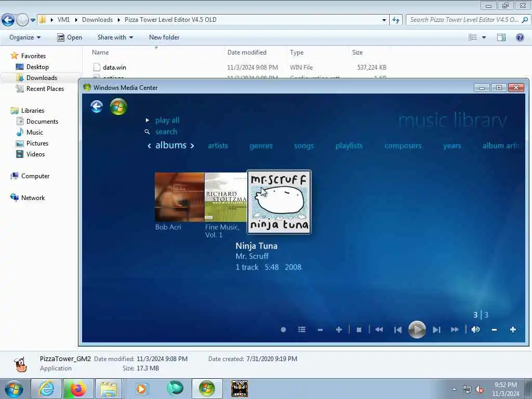Open Explorer help icon
The image size is (532, 399).
point(520,37)
